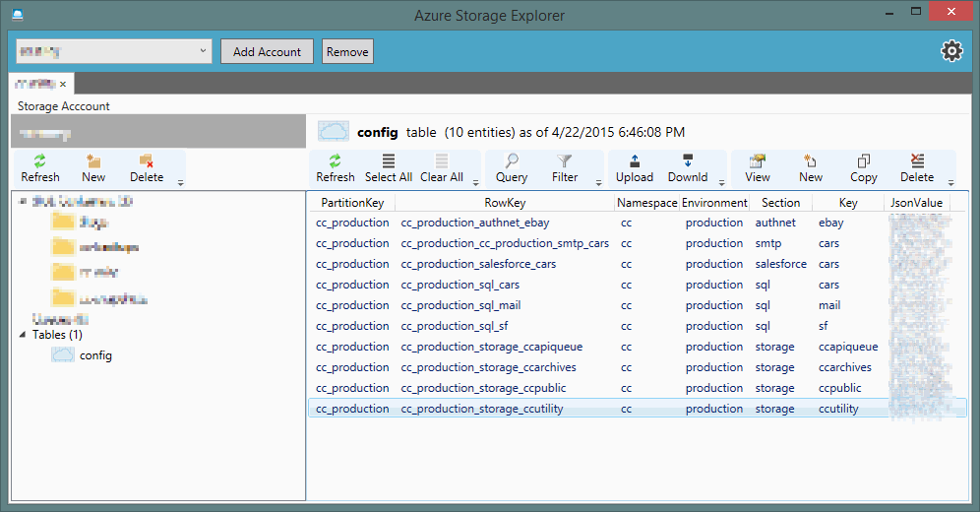Image resolution: width=980 pixels, height=512 pixels.
Task: Click New entity in table toolbar
Action: (811, 168)
